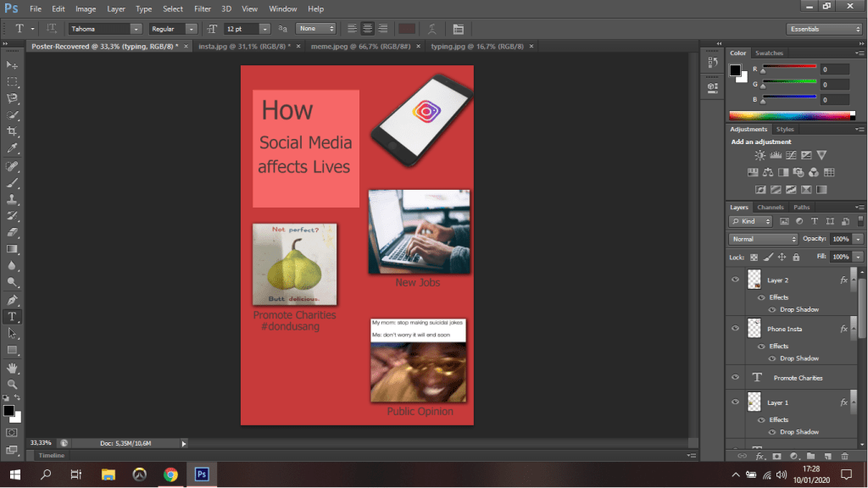Image resolution: width=868 pixels, height=488 pixels.
Task: Click center text alignment icon
Action: (x=367, y=29)
